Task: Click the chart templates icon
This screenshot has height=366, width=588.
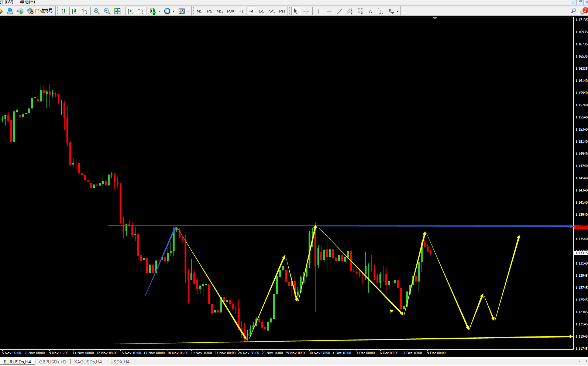Action: pos(182,11)
